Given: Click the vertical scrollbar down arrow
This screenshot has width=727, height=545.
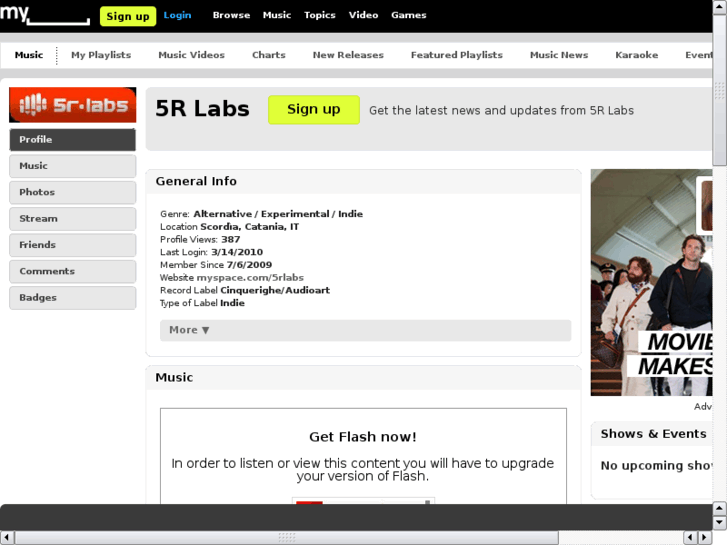Looking at the screenshot, I should (720, 523).
